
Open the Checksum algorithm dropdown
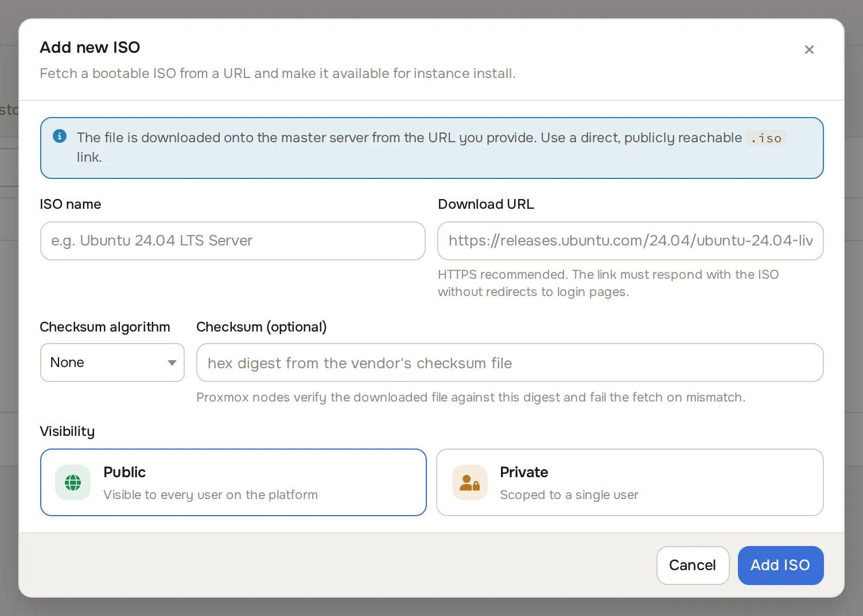click(x=112, y=362)
